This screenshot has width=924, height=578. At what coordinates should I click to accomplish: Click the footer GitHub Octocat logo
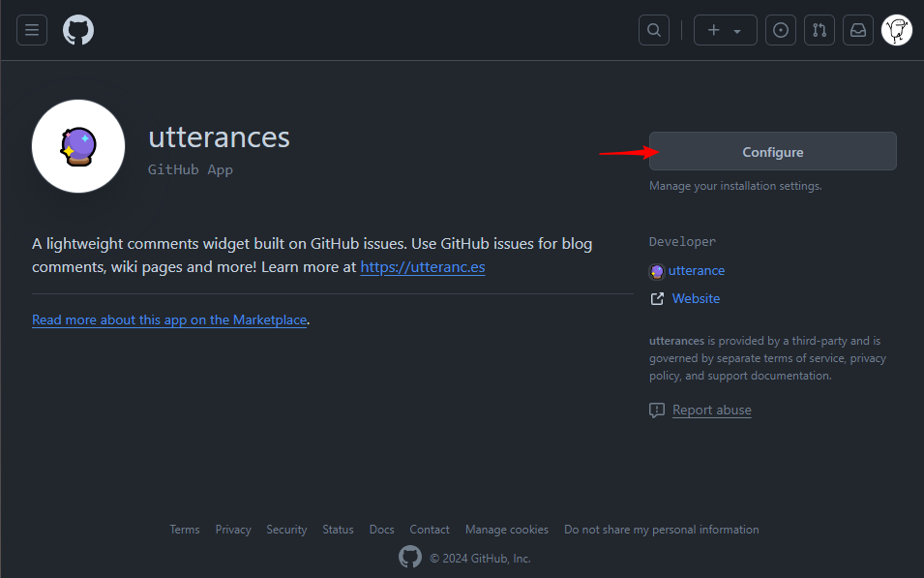pos(410,557)
